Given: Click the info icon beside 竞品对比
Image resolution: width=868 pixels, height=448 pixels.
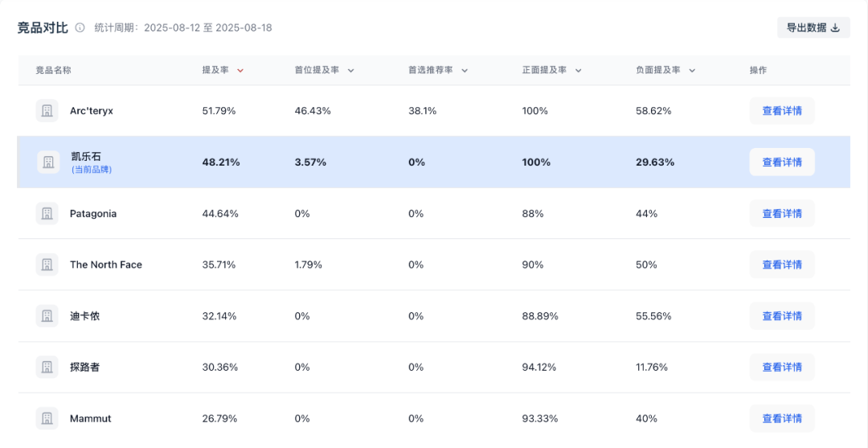Looking at the screenshot, I should click(80, 27).
